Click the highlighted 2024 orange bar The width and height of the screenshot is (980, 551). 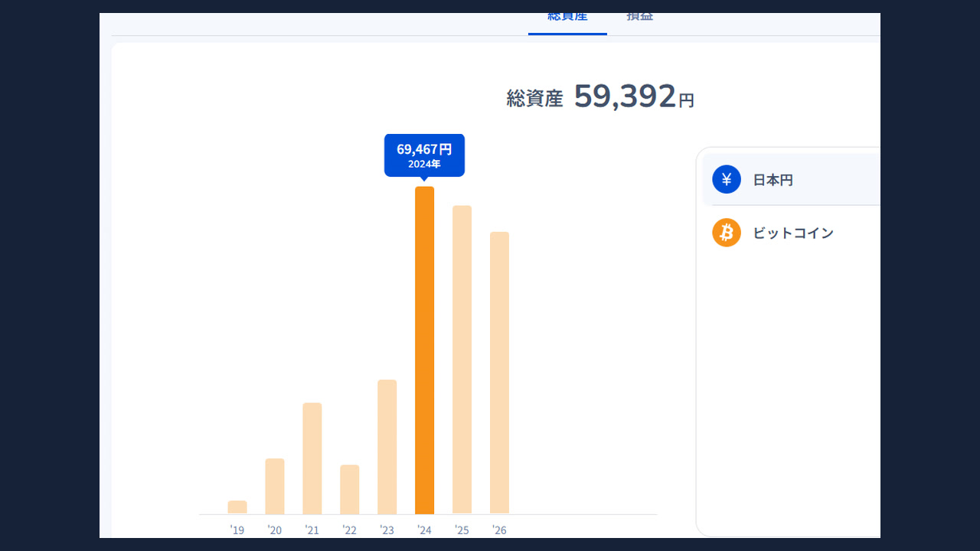coord(424,350)
